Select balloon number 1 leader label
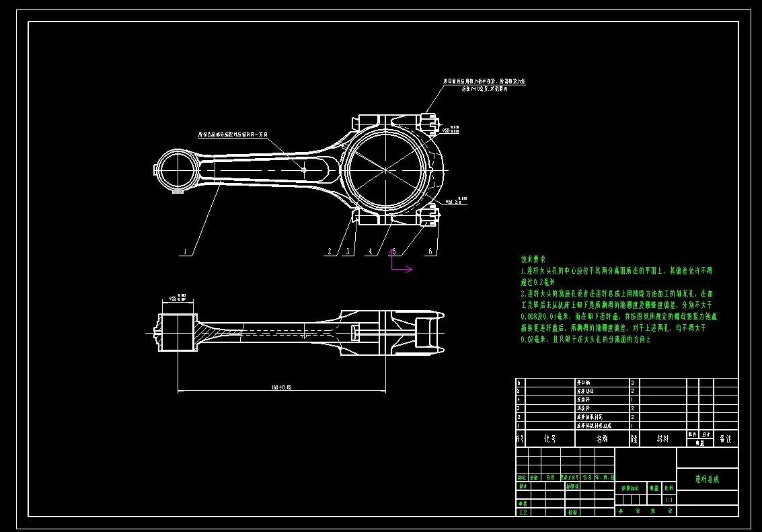 (x=185, y=252)
